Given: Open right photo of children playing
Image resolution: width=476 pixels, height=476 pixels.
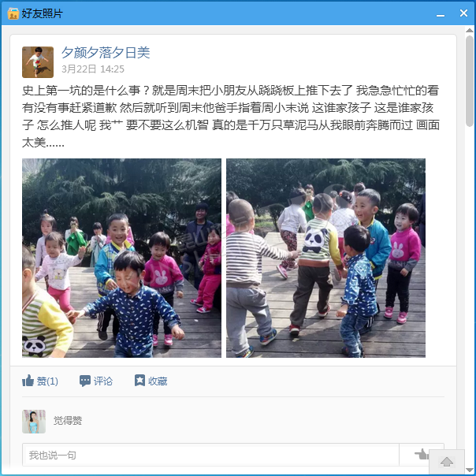Looking at the screenshot, I should (x=325, y=258).
